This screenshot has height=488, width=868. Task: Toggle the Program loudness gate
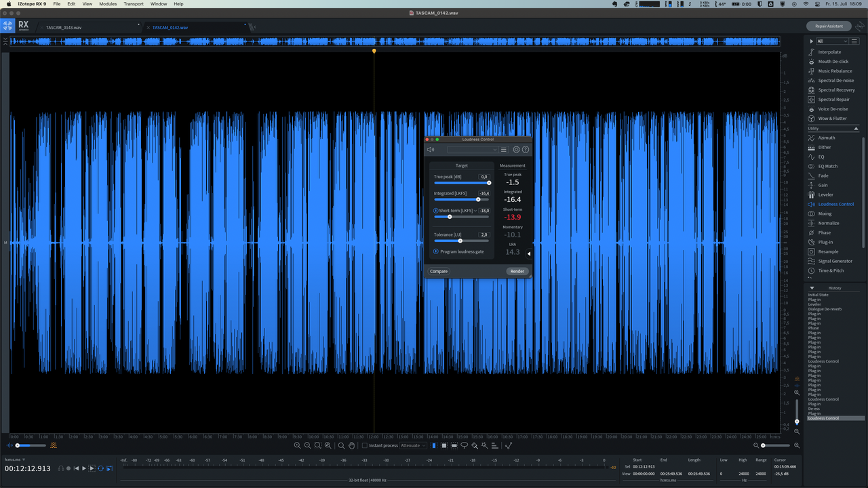click(x=436, y=251)
